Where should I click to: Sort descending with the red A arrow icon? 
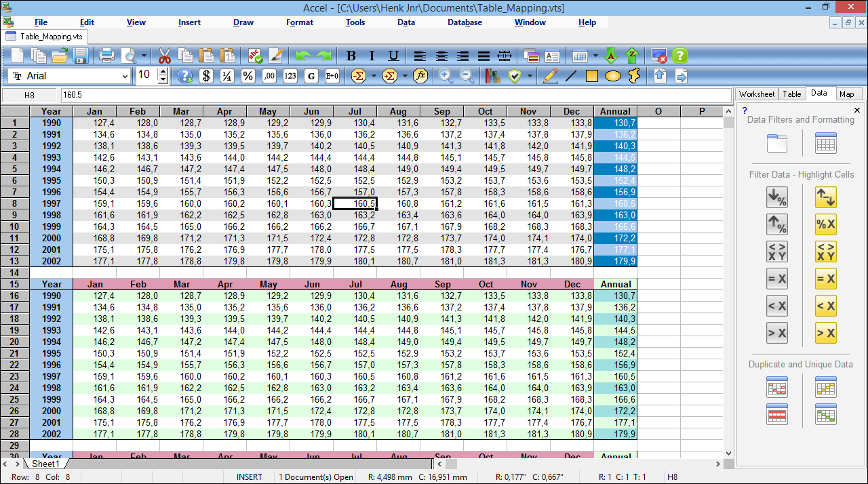click(x=610, y=56)
